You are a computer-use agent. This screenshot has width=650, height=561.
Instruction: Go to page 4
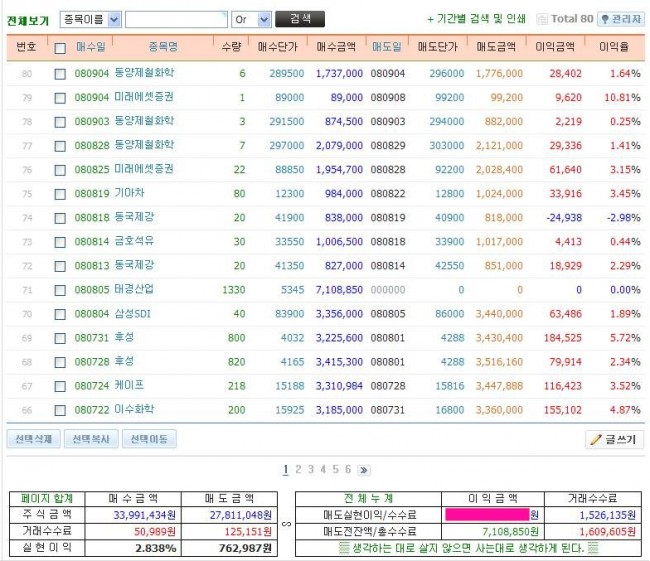pyautogui.click(x=323, y=469)
